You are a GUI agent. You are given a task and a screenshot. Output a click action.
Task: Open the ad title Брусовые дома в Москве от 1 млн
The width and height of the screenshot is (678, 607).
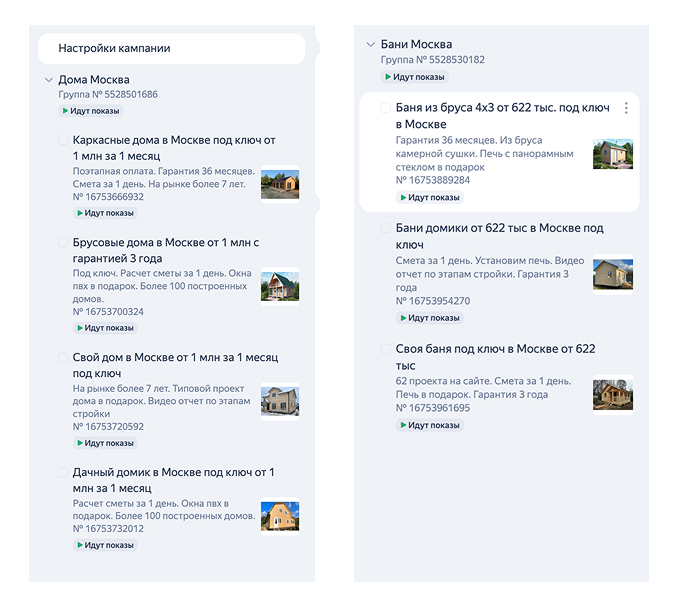click(x=166, y=250)
